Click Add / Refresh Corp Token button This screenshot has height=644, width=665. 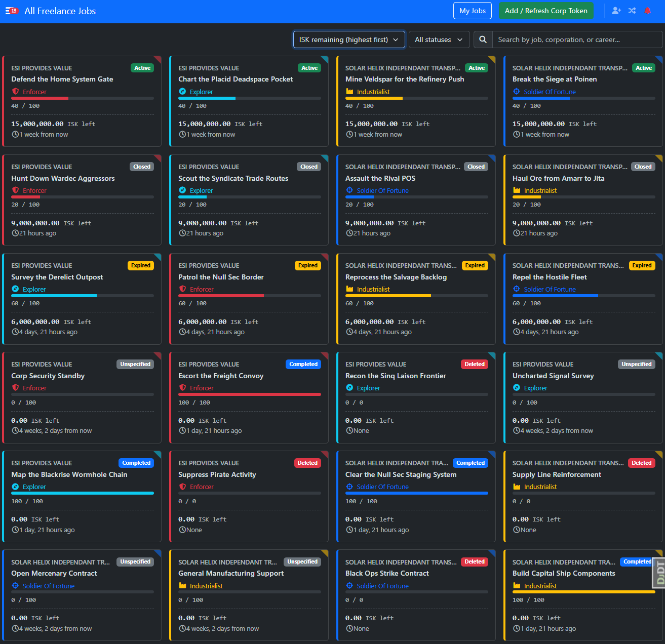(x=546, y=11)
